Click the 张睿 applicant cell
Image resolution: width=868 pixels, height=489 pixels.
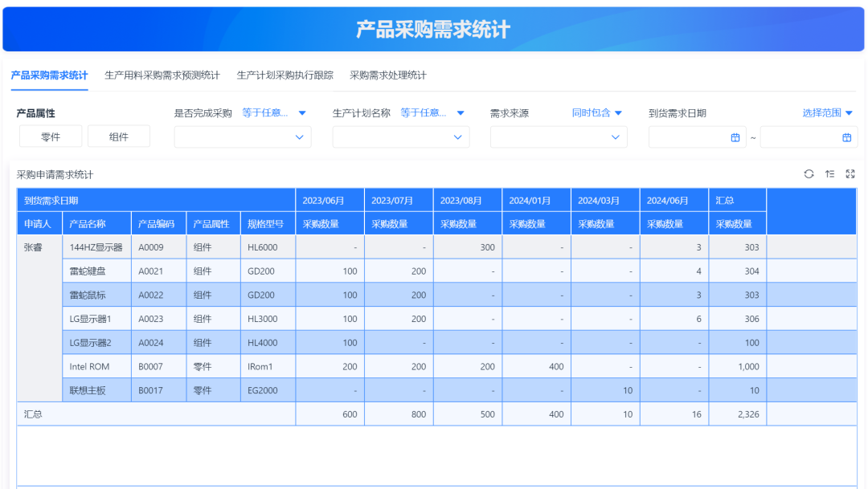coord(34,248)
